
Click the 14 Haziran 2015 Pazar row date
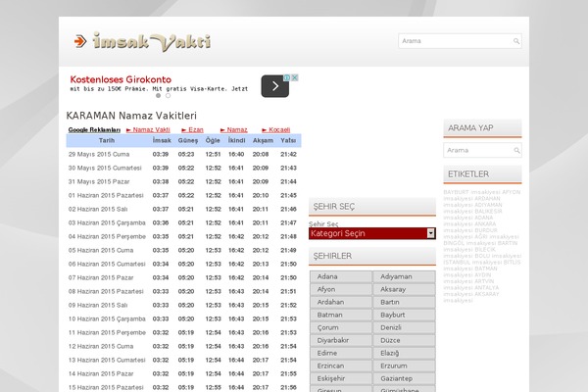101,374
